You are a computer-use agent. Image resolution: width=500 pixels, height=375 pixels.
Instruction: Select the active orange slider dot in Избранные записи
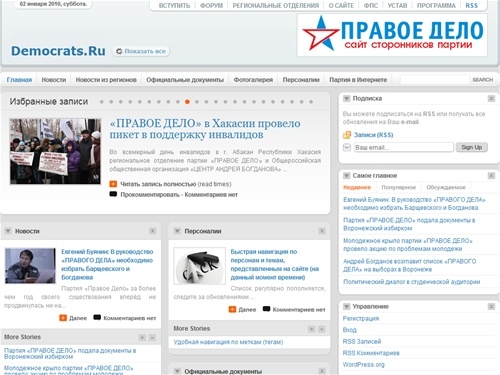[187, 102]
